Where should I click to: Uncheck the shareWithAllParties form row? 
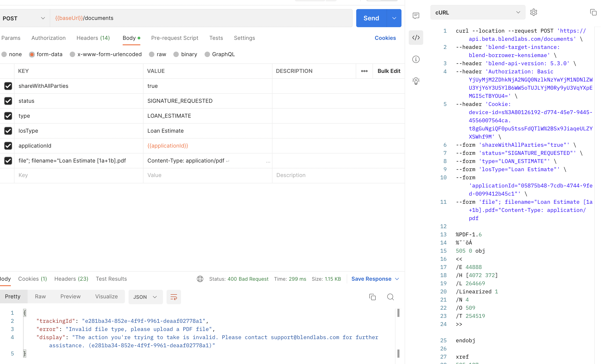tap(8, 86)
